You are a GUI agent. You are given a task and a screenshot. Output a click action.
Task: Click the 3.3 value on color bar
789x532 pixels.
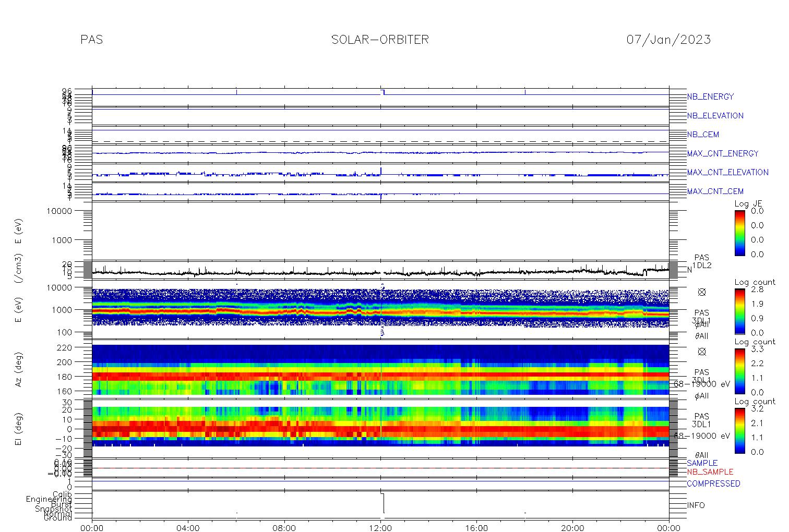tap(757, 349)
